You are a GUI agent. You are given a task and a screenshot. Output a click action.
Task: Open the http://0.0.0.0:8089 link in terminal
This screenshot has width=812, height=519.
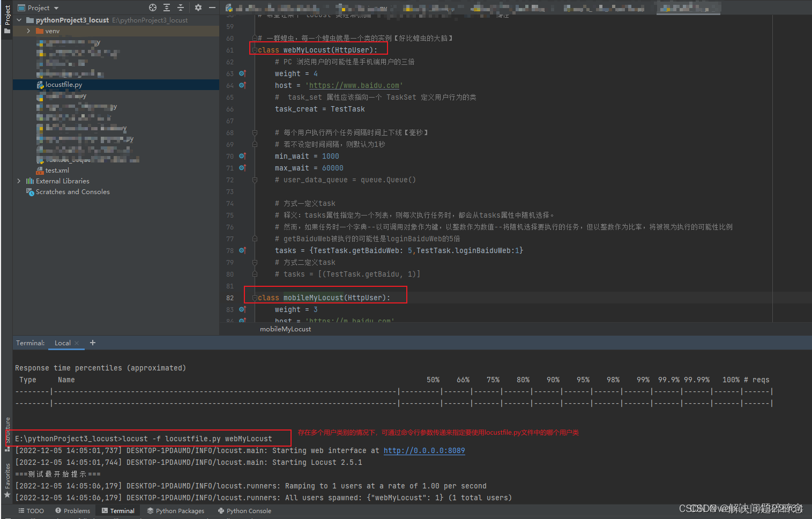(424, 451)
